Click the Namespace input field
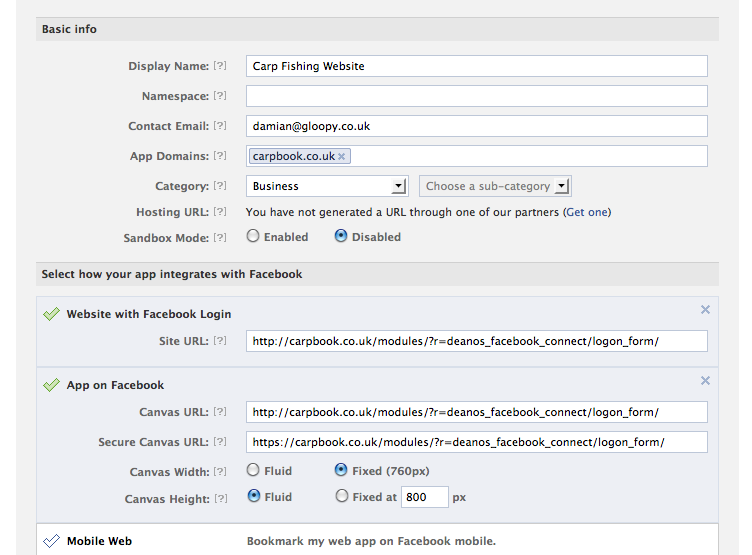The height and width of the screenshot is (555, 752). tap(476, 96)
